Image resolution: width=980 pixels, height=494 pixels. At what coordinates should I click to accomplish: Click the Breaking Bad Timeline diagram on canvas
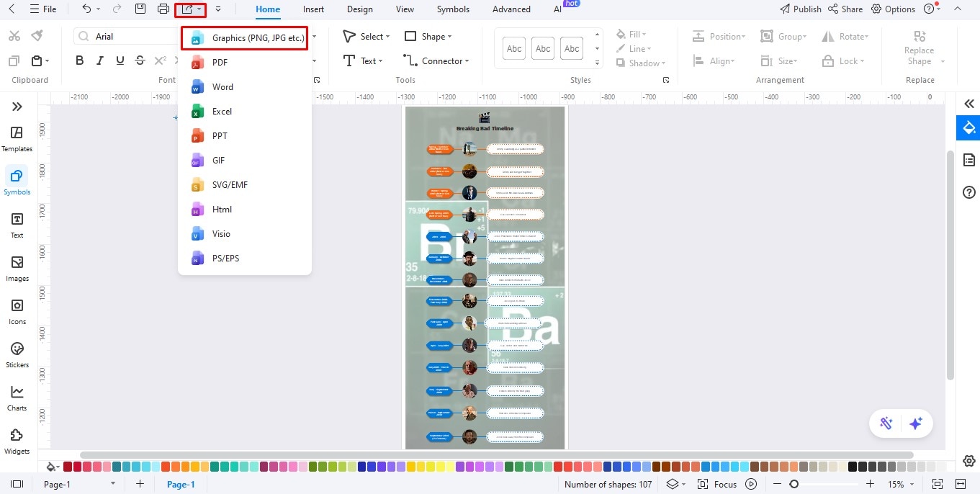point(485,277)
